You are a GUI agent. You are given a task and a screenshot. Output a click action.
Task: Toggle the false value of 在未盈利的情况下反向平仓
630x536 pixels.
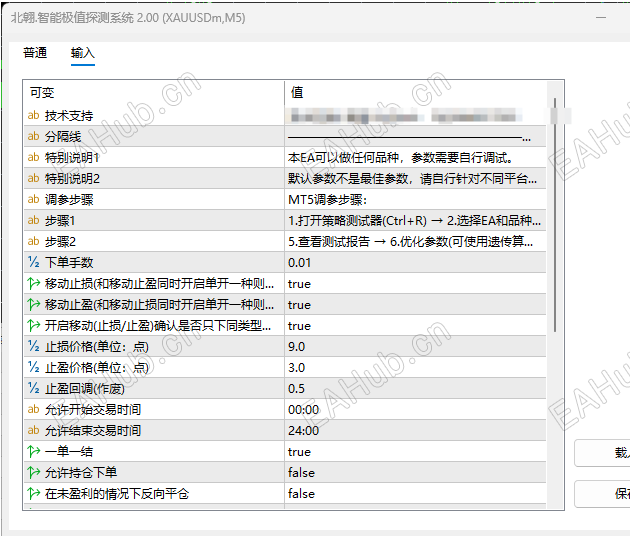point(301,494)
